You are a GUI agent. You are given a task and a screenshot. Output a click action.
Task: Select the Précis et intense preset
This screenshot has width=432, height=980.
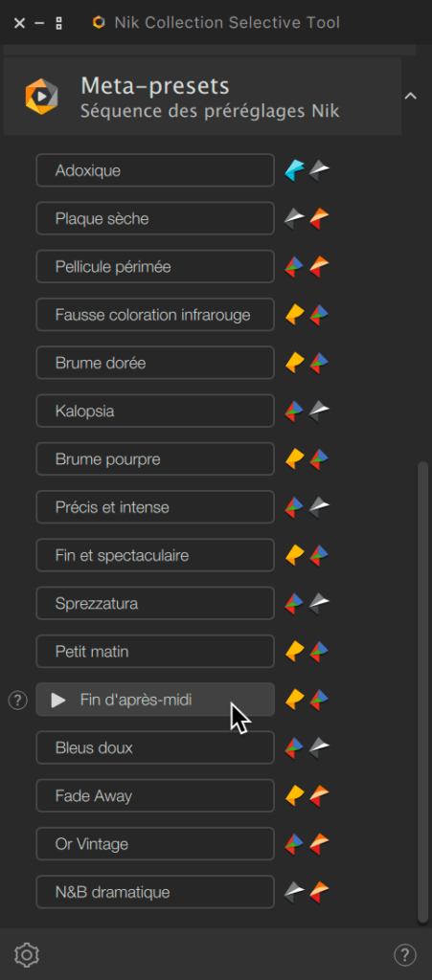coord(155,507)
